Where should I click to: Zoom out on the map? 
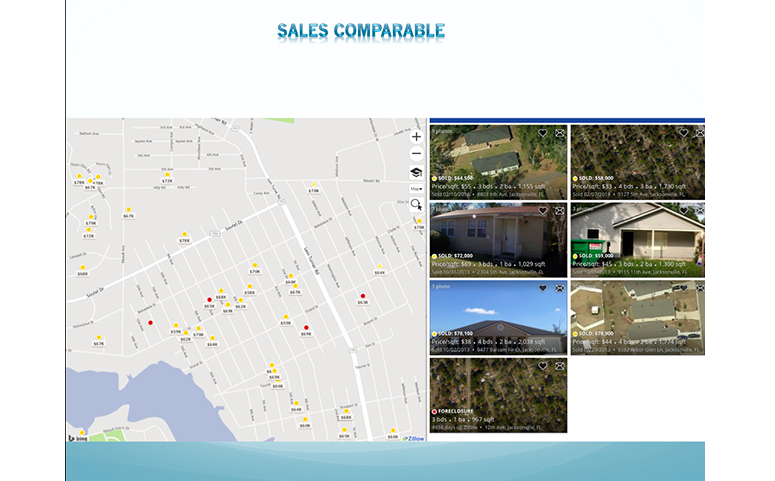416,154
